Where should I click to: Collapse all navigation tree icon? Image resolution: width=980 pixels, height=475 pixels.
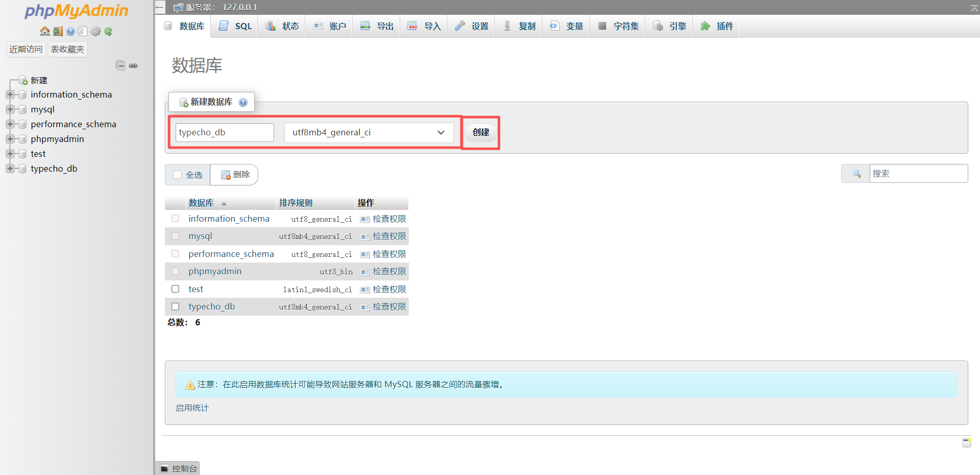[120, 65]
